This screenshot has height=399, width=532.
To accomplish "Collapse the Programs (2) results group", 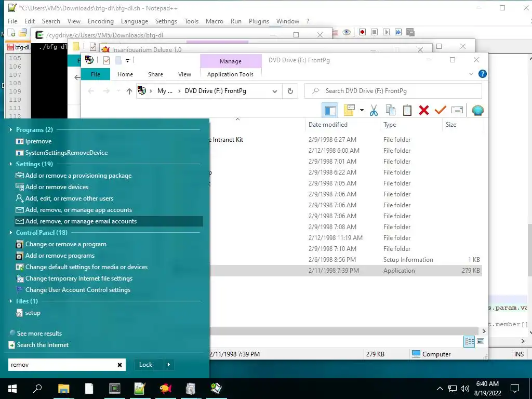I will pos(10,129).
